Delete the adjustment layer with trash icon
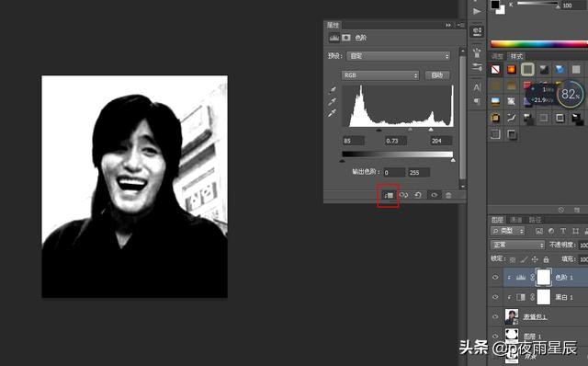 (448, 195)
